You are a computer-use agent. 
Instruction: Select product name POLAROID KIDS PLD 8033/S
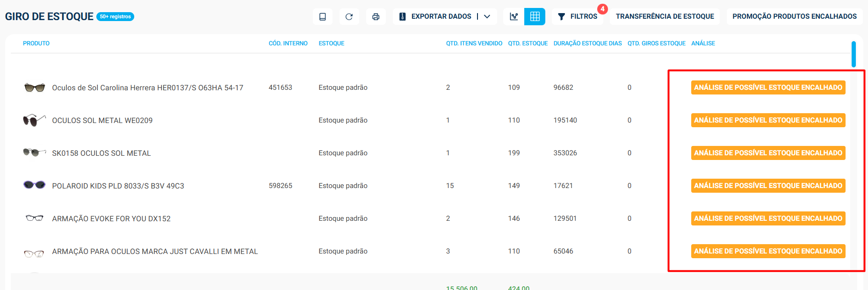tap(118, 186)
